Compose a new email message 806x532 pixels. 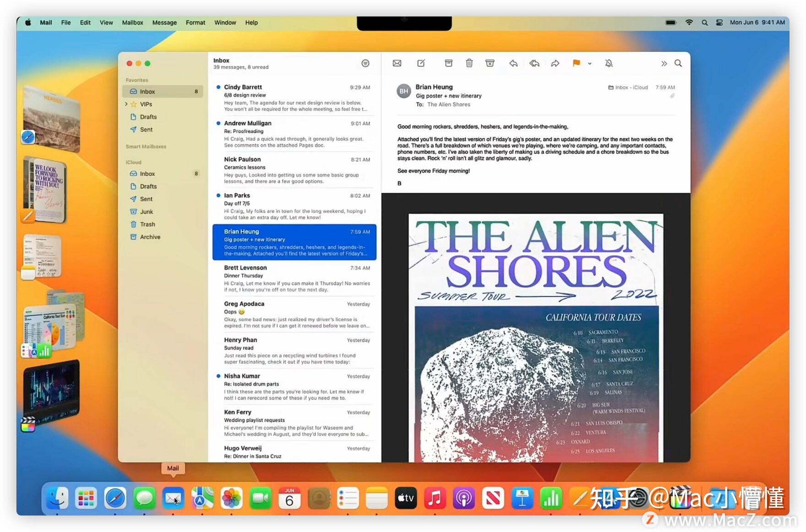(x=421, y=63)
